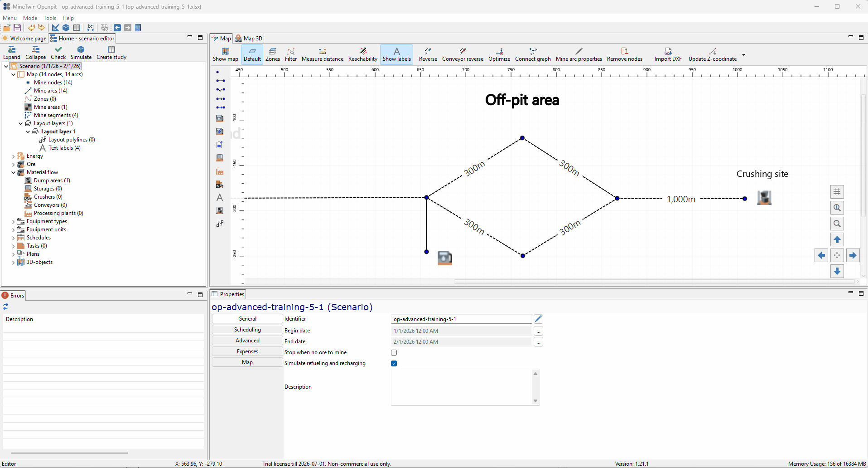Click the End date ellipsis button
Viewport: 868px width, 468px height.
click(x=538, y=342)
